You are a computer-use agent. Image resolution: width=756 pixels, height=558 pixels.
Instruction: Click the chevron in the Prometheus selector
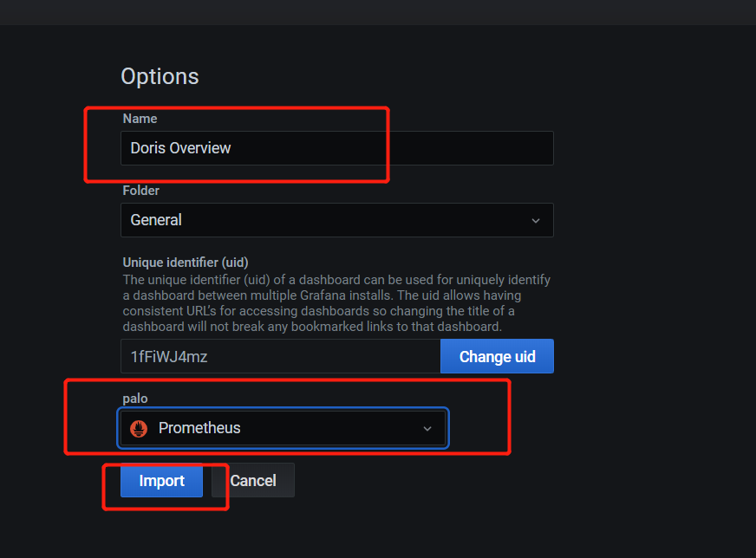click(x=427, y=428)
